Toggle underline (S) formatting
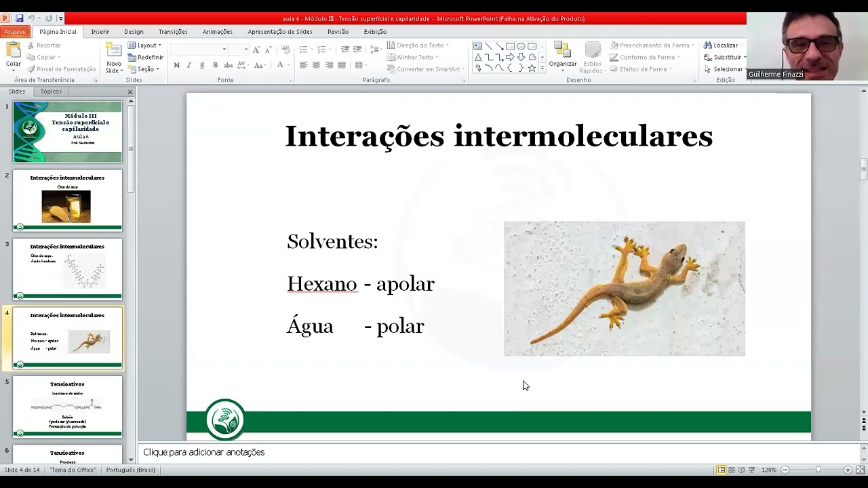 pyautogui.click(x=202, y=65)
